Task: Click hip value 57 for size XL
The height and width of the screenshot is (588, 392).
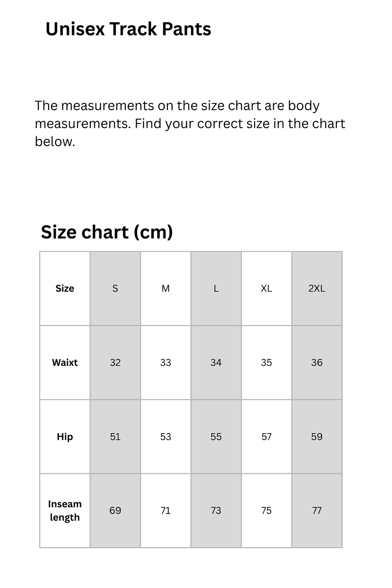Action: (266, 437)
